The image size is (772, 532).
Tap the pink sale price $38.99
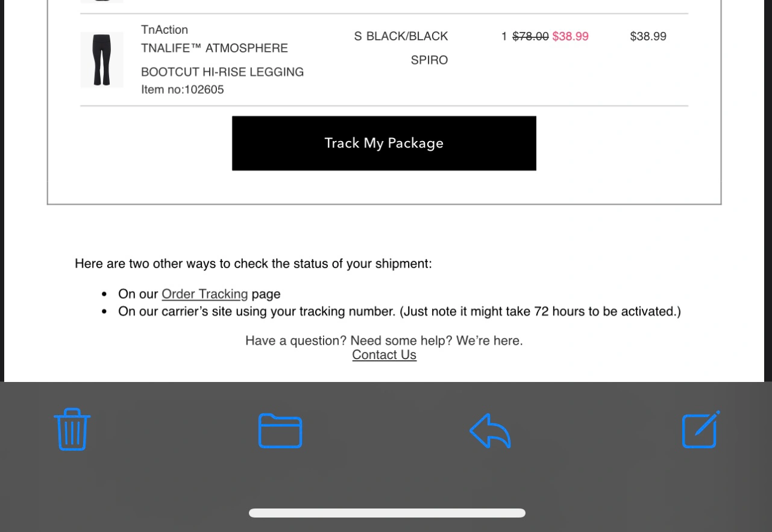click(570, 37)
